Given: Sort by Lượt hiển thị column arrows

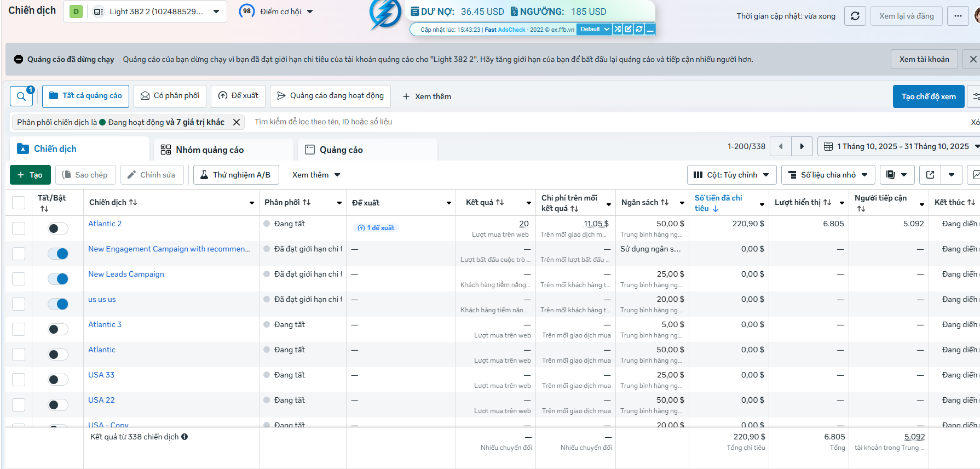Looking at the screenshot, I should [827, 202].
